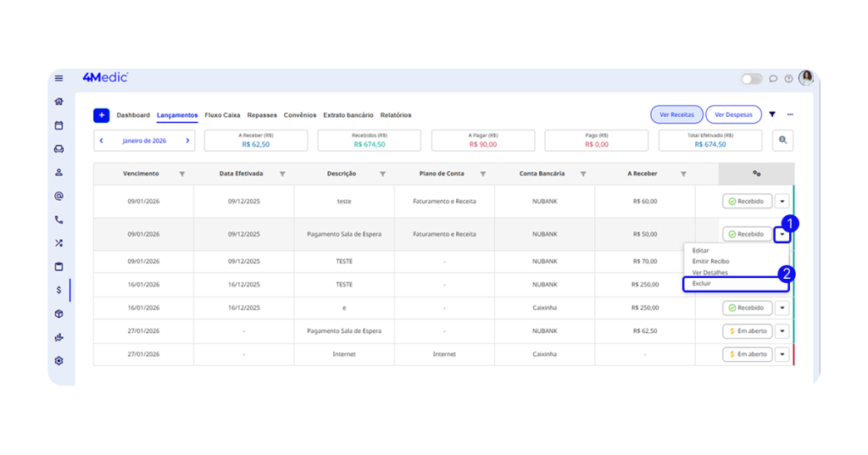The image size is (868, 455).
Task: Expand the dropdown arrow on the R$ 60,00 row
Action: (782, 202)
